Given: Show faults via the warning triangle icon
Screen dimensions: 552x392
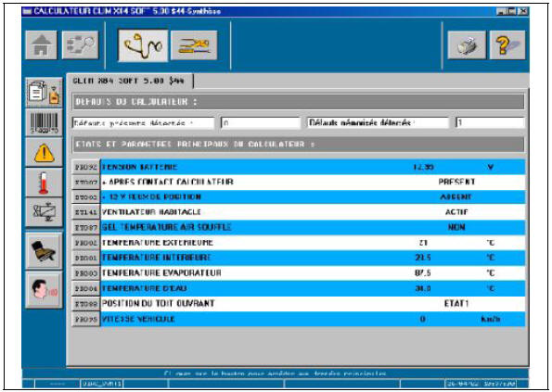Looking at the screenshot, I should (x=44, y=152).
